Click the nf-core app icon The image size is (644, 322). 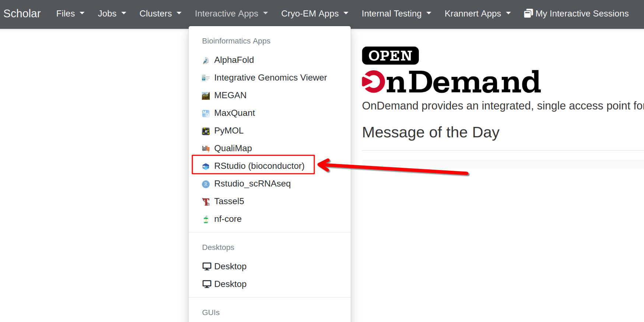click(206, 219)
